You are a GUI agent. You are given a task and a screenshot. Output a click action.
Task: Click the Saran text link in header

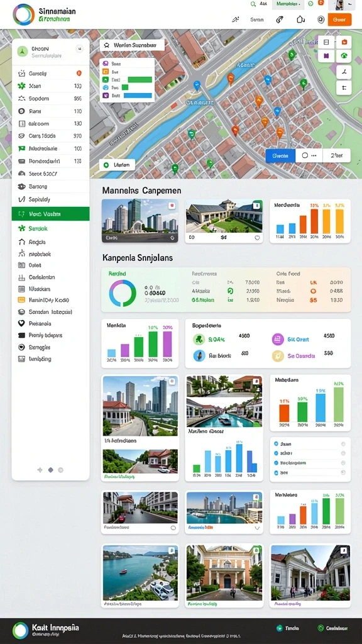click(256, 19)
